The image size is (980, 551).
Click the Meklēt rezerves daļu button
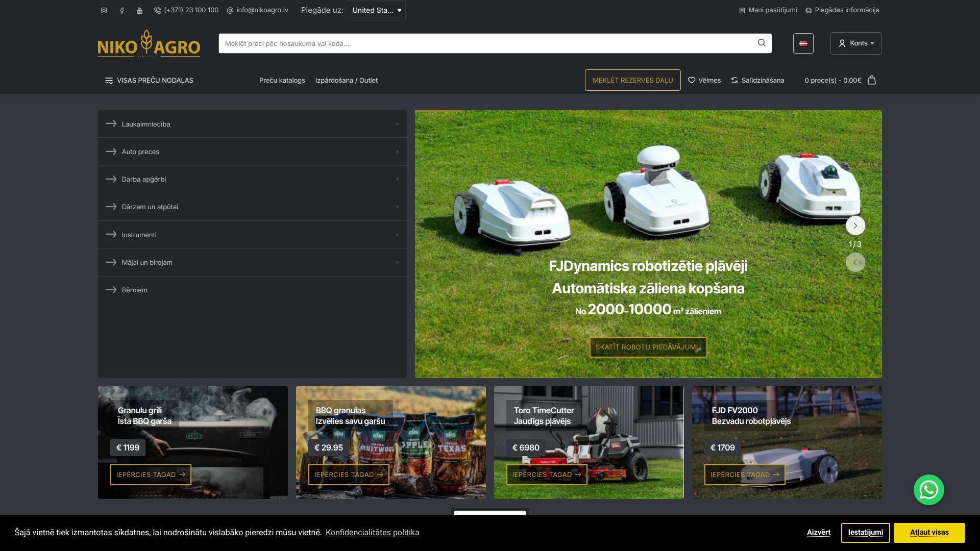pyautogui.click(x=633, y=80)
